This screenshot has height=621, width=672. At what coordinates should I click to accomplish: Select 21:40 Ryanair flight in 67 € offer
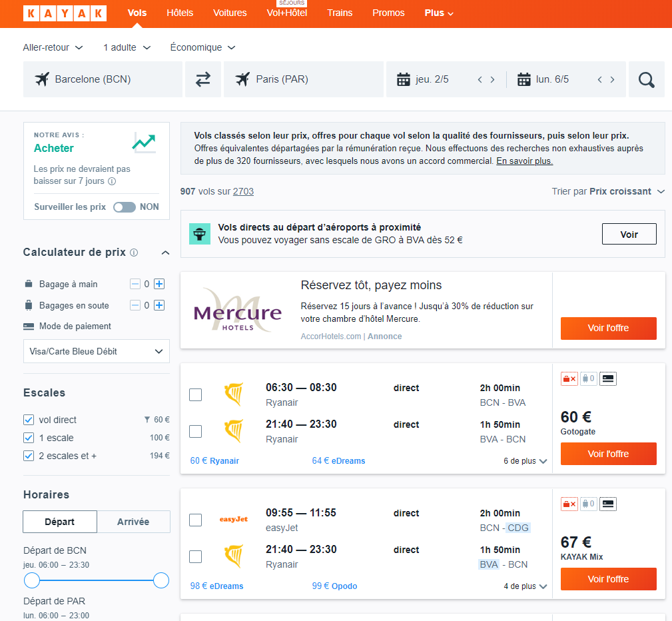[x=195, y=556]
